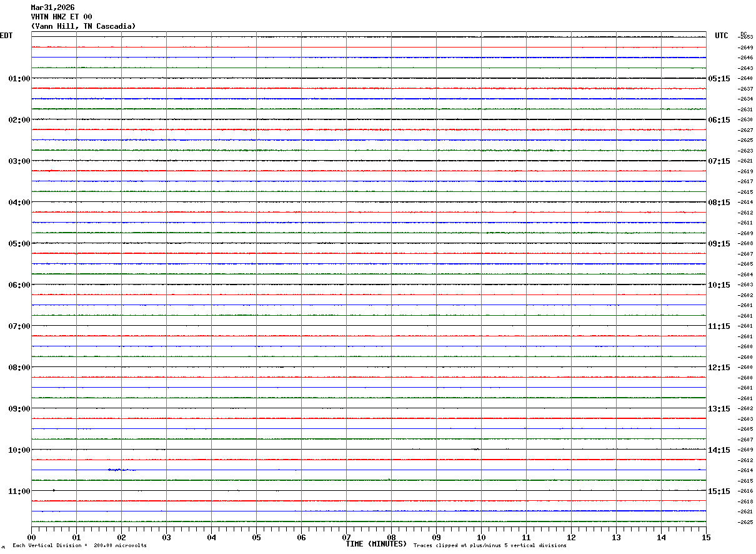Click the 06:15 UTC time label
The height and width of the screenshot is (554, 756).
719,120
